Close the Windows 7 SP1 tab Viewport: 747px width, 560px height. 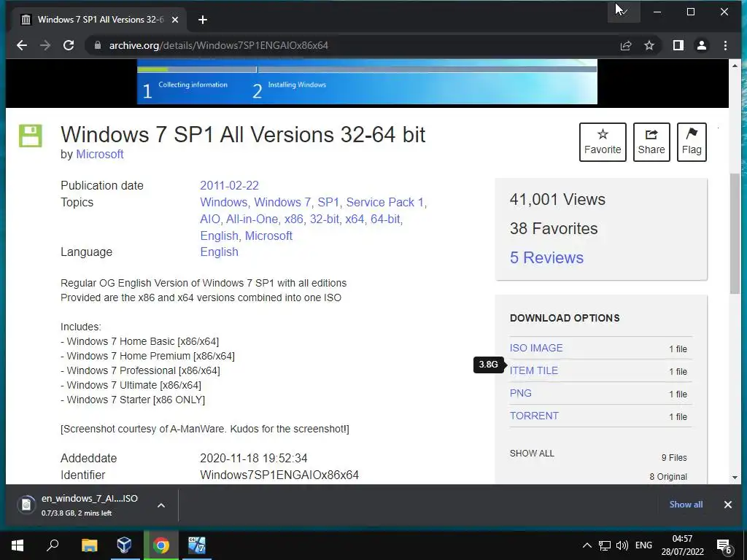[175, 20]
